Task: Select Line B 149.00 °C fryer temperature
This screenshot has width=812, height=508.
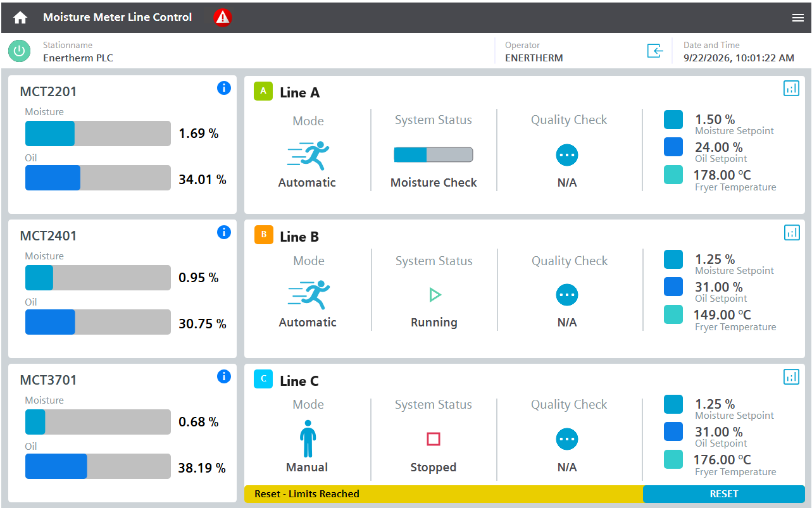Action: click(x=722, y=314)
